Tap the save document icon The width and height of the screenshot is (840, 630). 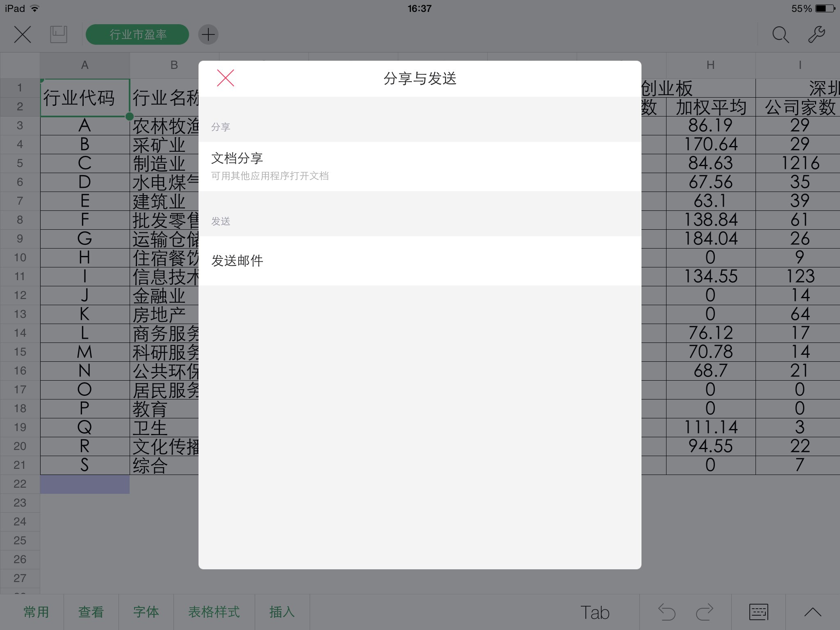click(58, 34)
